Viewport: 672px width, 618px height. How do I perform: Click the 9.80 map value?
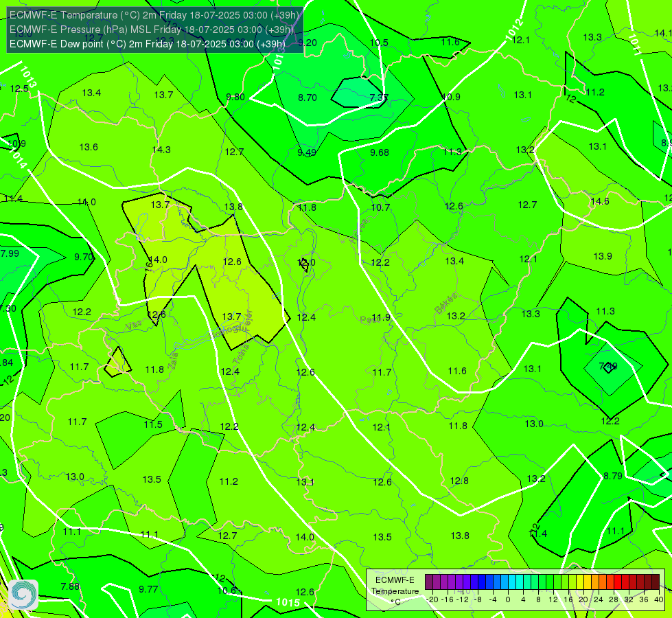[x=235, y=97]
